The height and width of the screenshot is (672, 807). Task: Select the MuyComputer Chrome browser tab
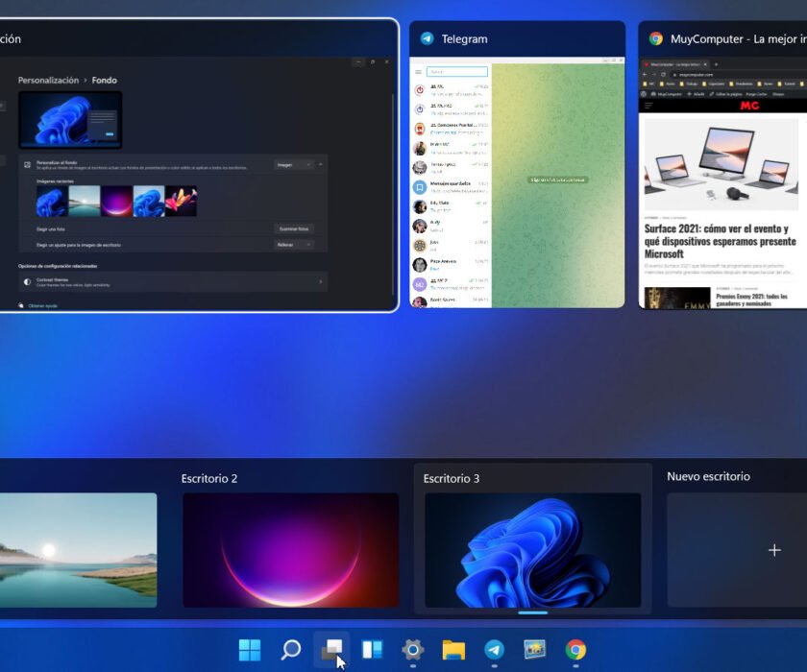pos(675,64)
